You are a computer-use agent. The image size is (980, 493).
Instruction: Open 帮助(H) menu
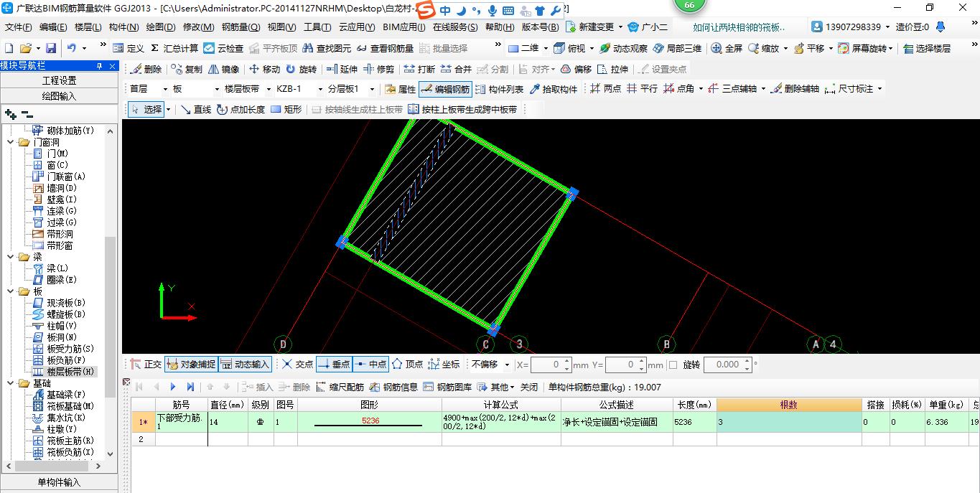(500, 27)
